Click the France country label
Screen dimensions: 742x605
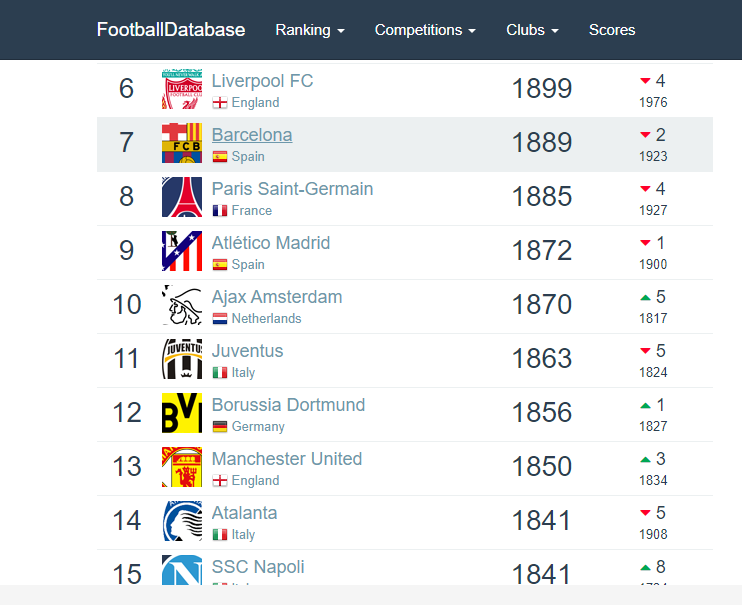(x=252, y=211)
